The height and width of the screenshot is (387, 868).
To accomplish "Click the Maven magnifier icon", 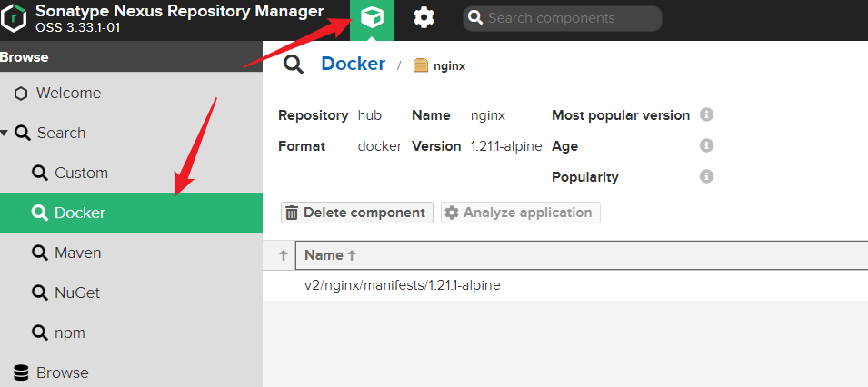I will tap(40, 253).
